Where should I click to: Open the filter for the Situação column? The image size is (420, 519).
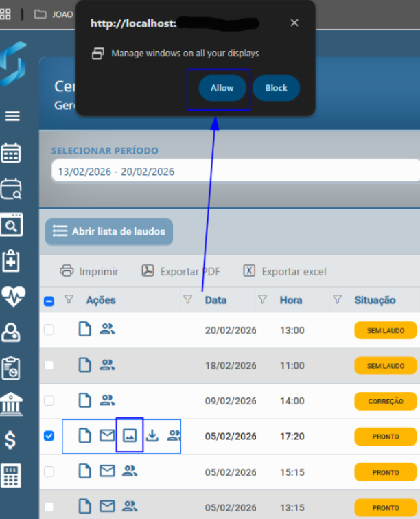point(337,299)
